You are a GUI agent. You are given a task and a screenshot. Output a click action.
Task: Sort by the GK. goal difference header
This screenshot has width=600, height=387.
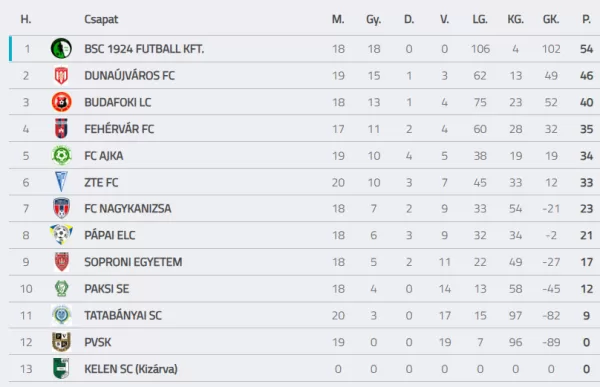coord(551,19)
